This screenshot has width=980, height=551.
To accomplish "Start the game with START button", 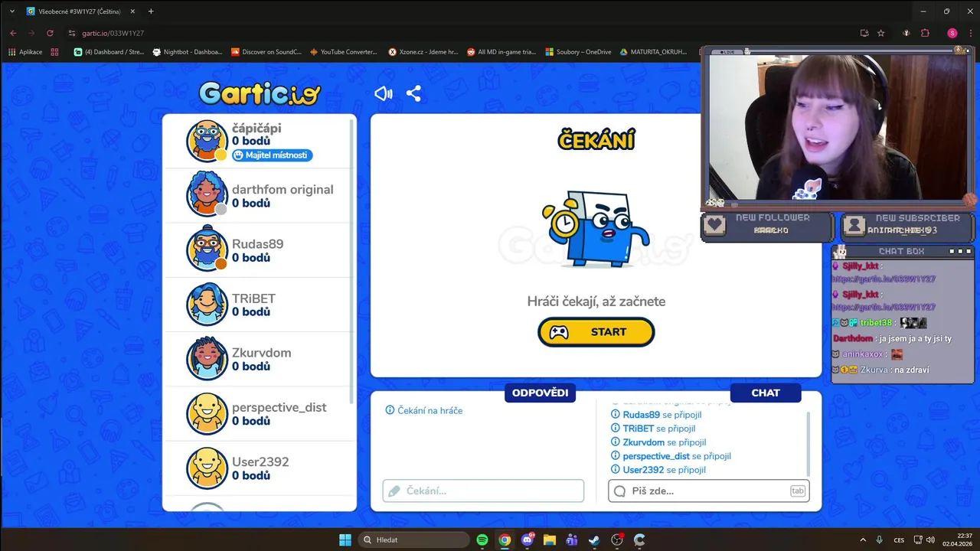I will point(596,332).
